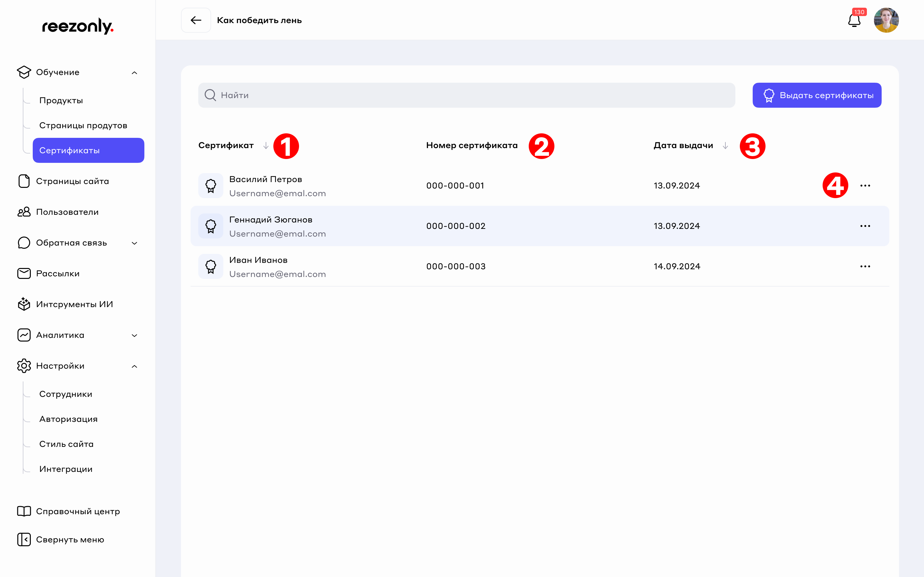Viewport: 924px width, 577px height.
Task: Click the Выдать сертификаты button
Action: point(817,96)
